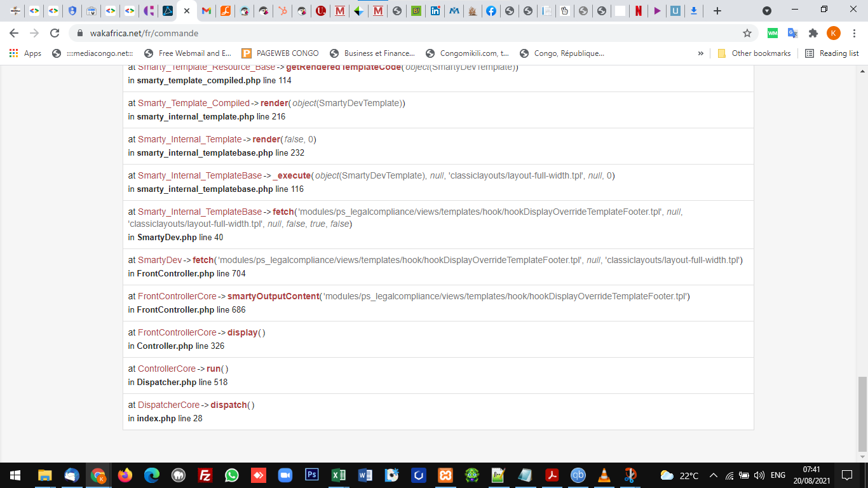The height and width of the screenshot is (488, 868).
Task: Click the page vertical scrollbar thumb
Action: point(862,413)
